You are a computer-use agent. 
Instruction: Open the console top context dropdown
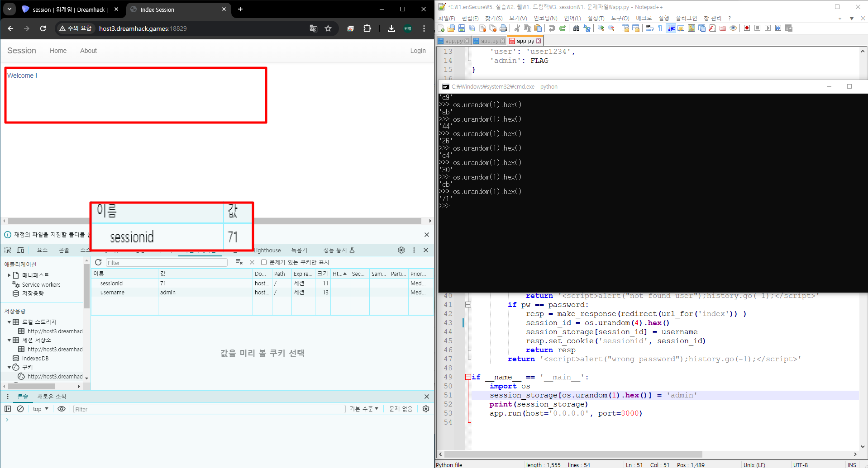40,409
